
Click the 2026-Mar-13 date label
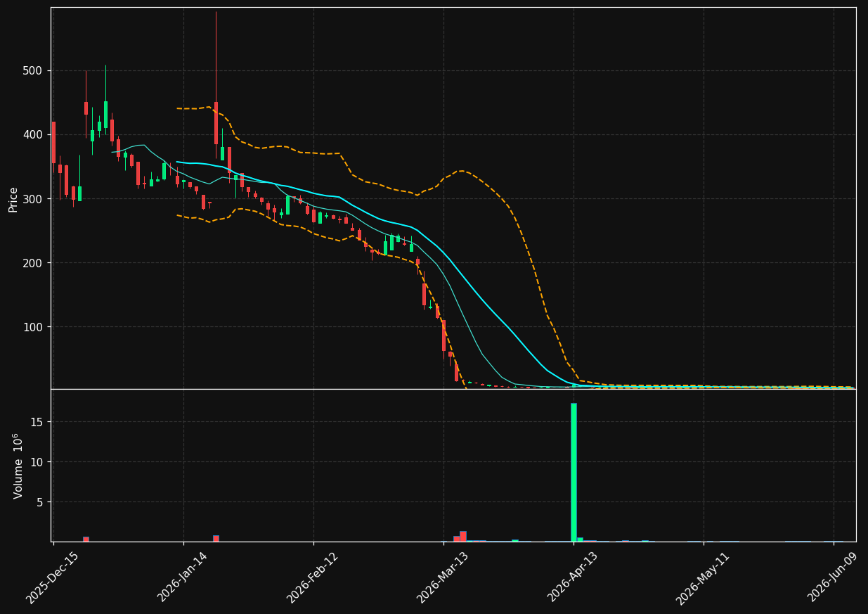443,577
